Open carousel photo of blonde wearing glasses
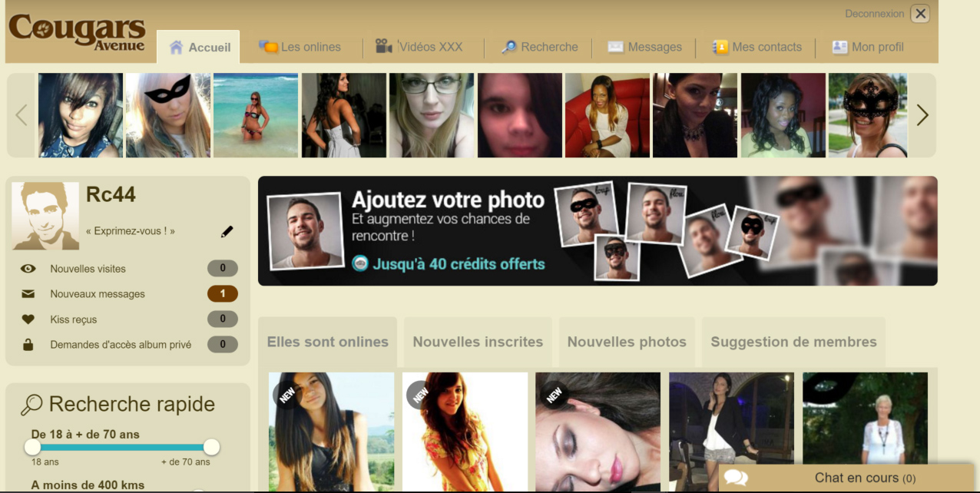Image resolution: width=980 pixels, height=493 pixels. [432, 115]
